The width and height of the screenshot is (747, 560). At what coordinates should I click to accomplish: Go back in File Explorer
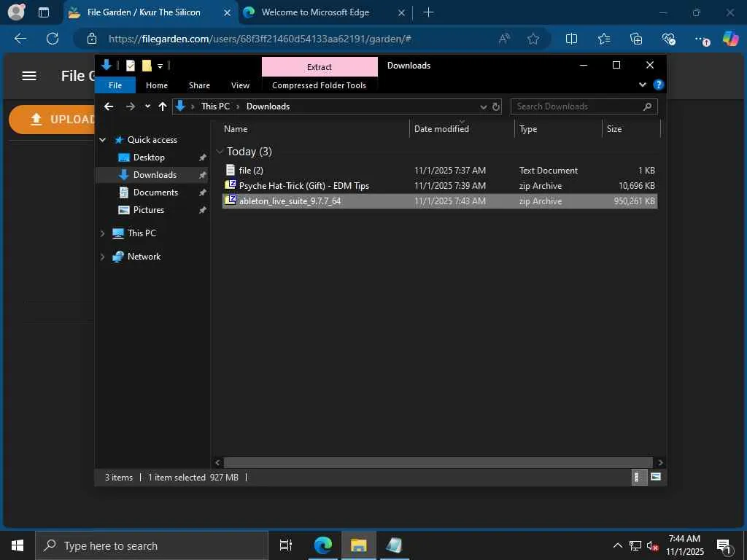tap(109, 106)
